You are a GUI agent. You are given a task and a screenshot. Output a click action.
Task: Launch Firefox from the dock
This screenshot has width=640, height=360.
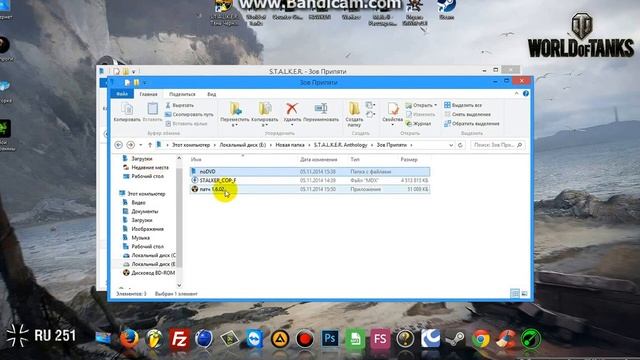(x=129, y=339)
